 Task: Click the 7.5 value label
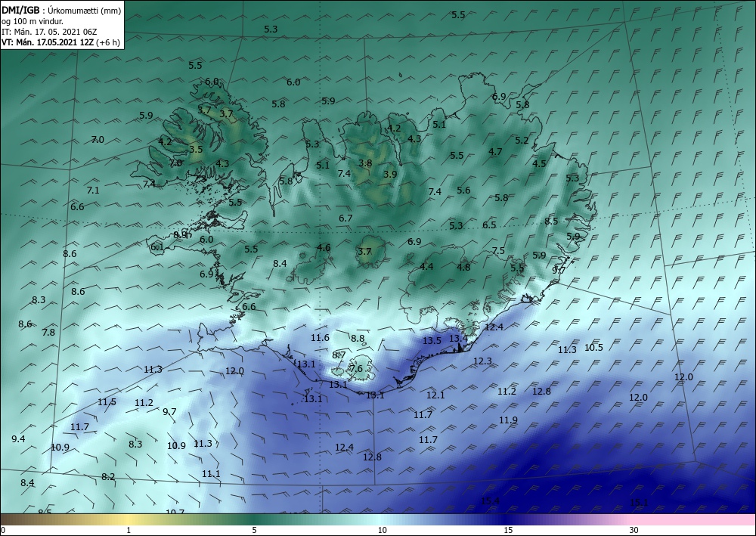pos(498,251)
